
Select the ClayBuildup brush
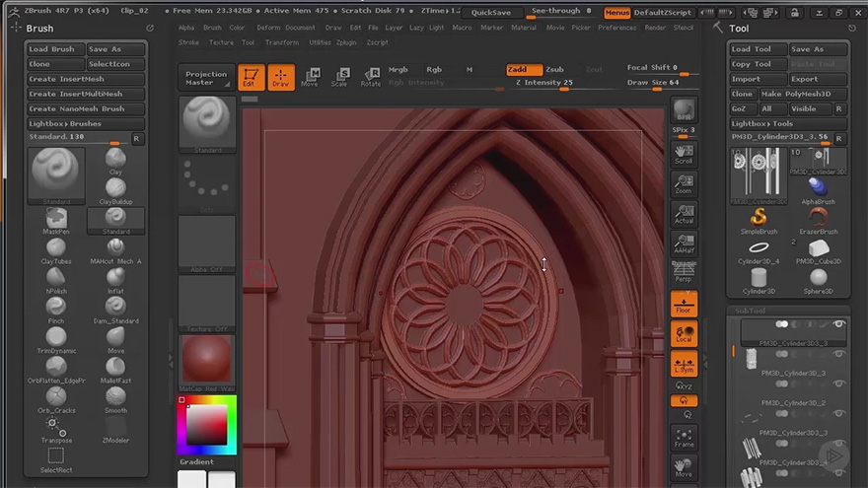tap(115, 191)
